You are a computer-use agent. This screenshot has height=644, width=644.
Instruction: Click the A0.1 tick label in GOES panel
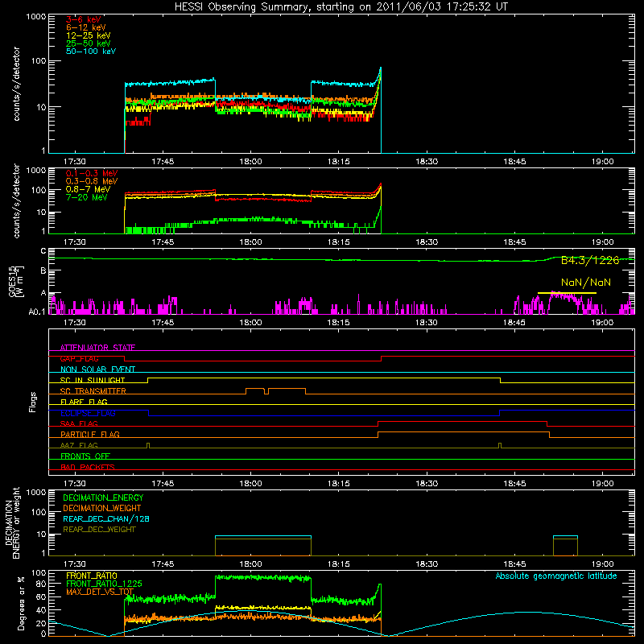(x=36, y=312)
